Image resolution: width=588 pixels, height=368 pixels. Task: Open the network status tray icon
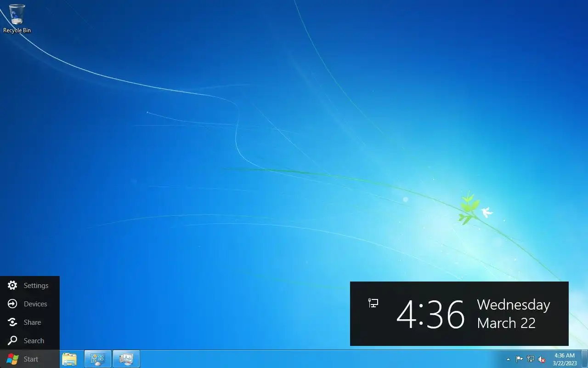pos(531,359)
